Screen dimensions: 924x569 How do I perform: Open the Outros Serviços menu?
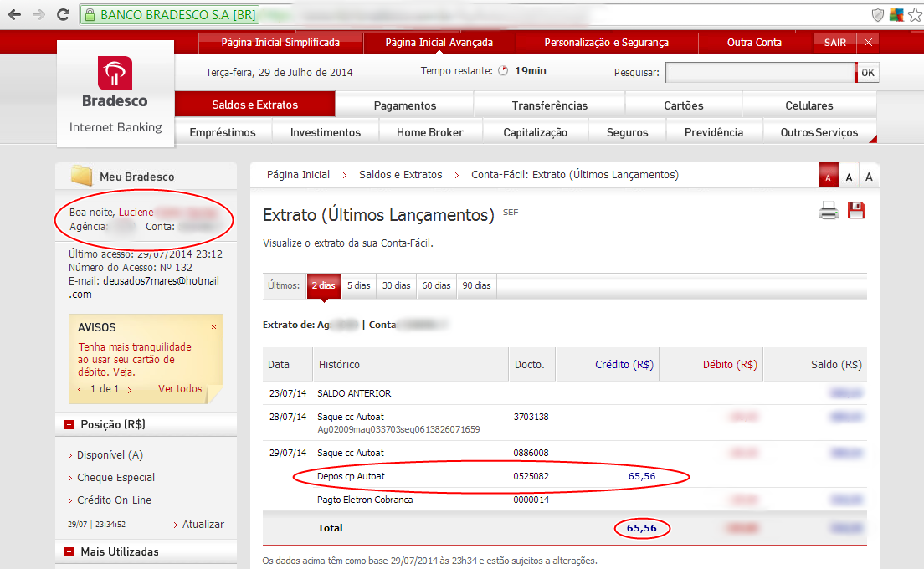(819, 132)
